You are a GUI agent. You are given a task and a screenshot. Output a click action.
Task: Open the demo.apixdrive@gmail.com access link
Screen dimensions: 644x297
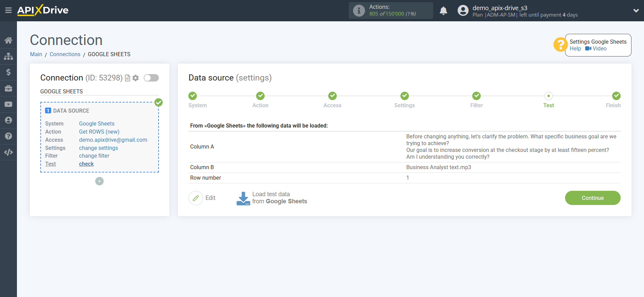click(x=113, y=140)
